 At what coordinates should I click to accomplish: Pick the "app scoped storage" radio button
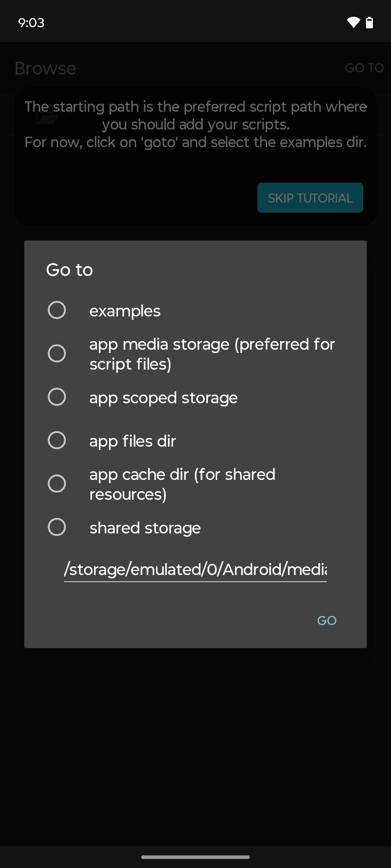[57, 397]
